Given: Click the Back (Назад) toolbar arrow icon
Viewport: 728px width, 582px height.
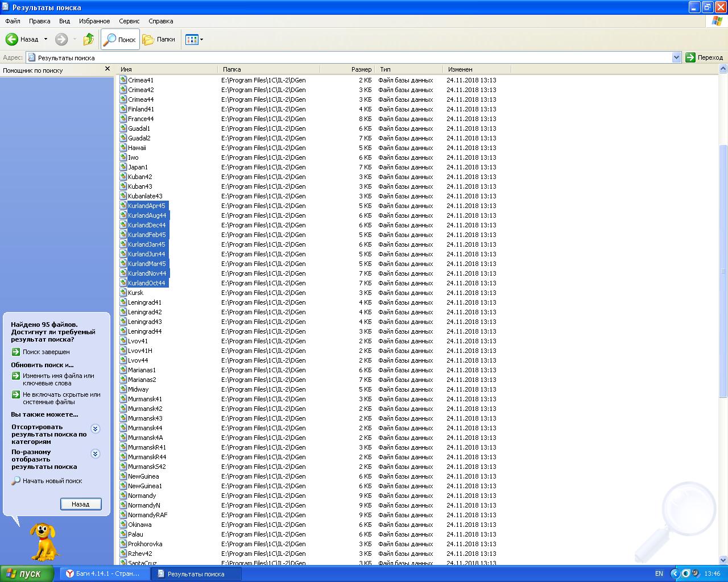Looking at the screenshot, I should pos(11,39).
